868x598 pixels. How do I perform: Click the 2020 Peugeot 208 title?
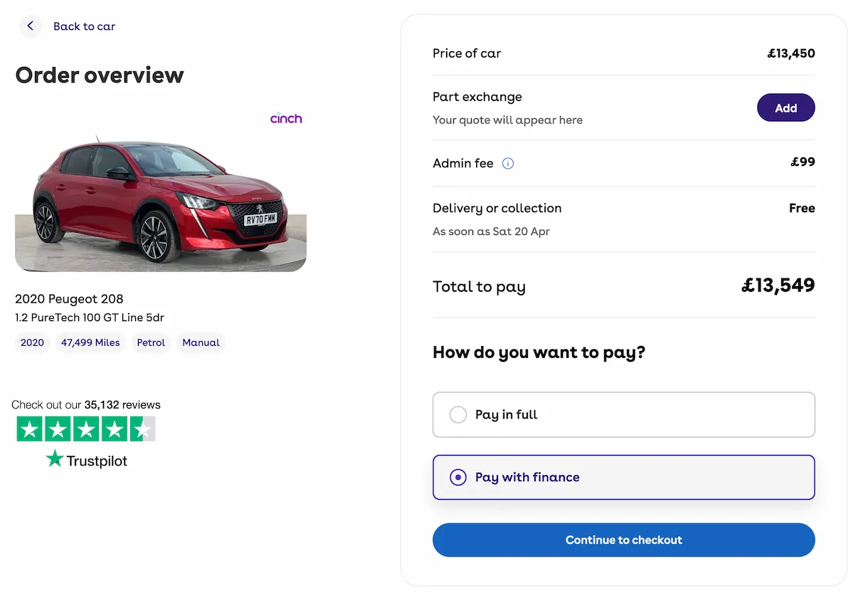point(69,299)
